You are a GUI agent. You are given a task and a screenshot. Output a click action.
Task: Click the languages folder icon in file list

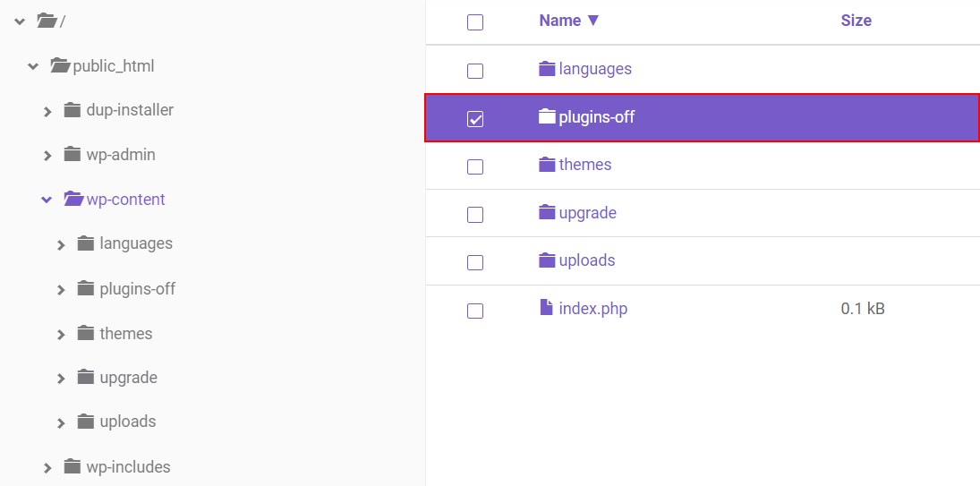point(547,69)
